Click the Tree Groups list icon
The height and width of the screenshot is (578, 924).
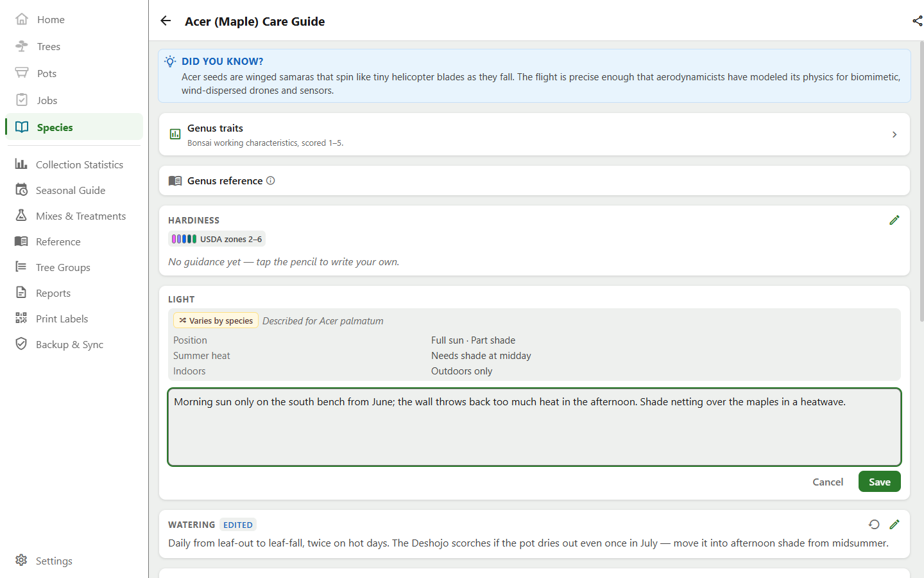pyautogui.click(x=21, y=267)
